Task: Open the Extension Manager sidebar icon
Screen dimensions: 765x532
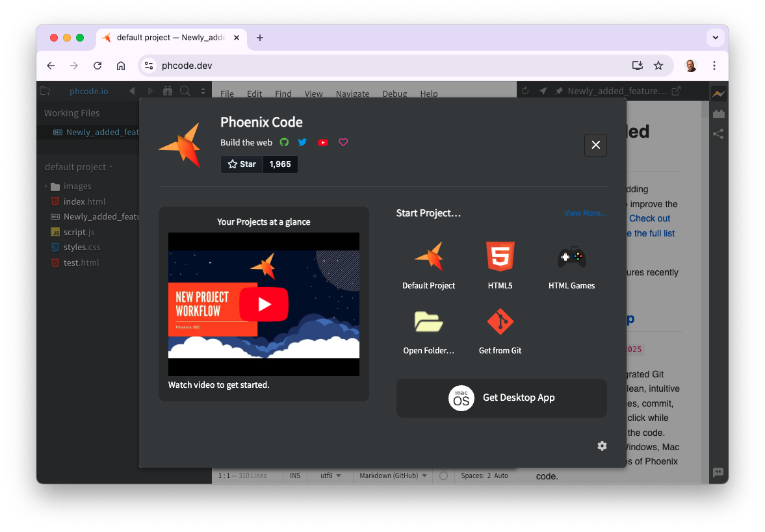Action: (719, 114)
